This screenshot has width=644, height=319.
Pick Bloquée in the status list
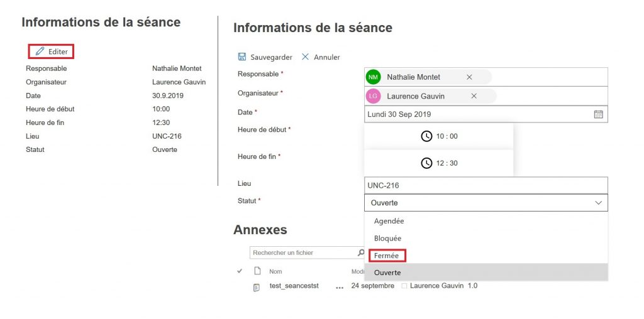387,239
